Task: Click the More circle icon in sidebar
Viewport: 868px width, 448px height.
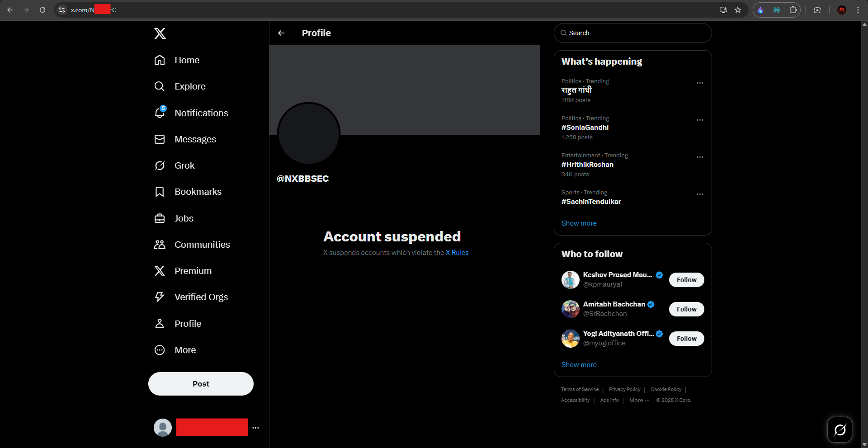Action: (x=160, y=350)
